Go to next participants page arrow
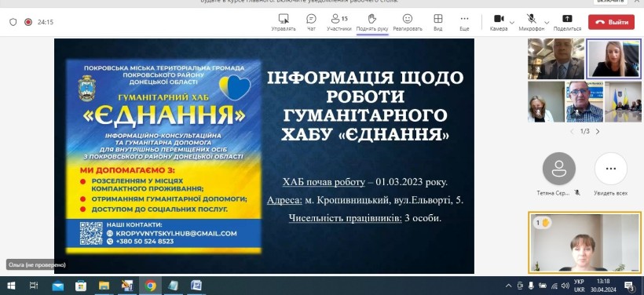 (598, 132)
